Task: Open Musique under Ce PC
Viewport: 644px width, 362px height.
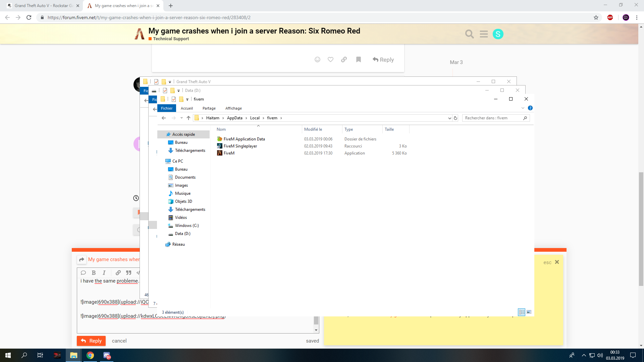Action: 182,193
